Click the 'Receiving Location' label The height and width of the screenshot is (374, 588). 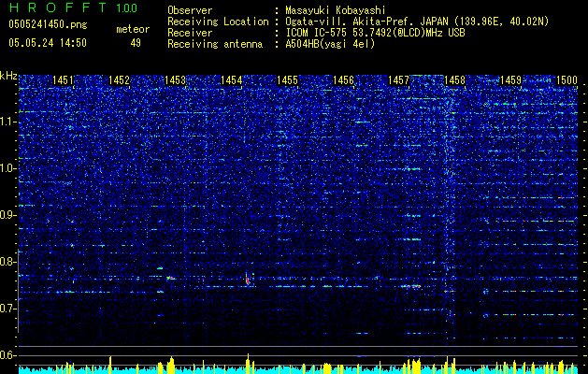point(218,22)
